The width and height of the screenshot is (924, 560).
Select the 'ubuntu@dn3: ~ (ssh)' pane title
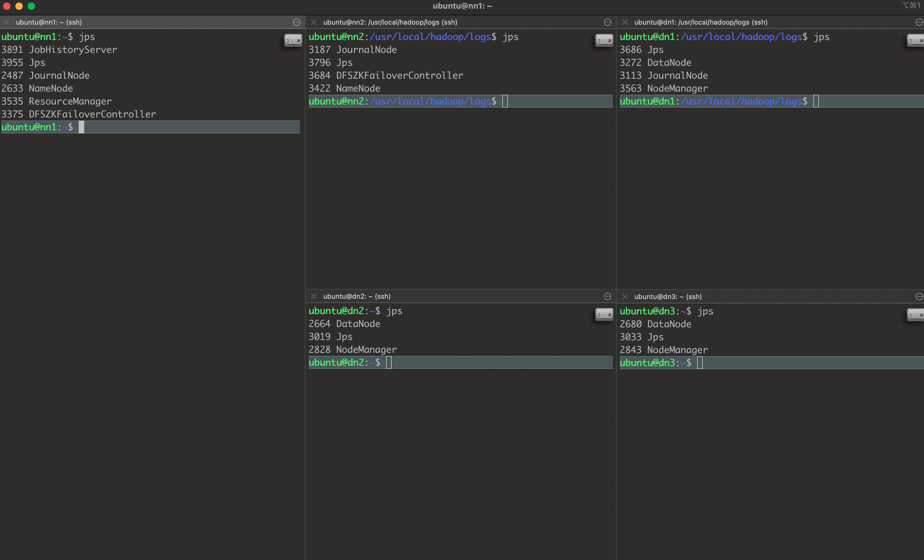click(x=668, y=296)
